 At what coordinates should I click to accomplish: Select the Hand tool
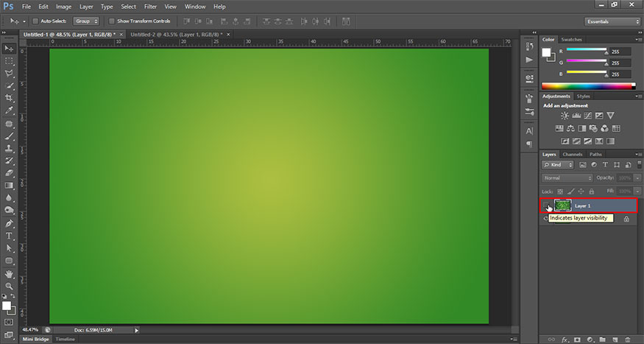pyautogui.click(x=9, y=274)
